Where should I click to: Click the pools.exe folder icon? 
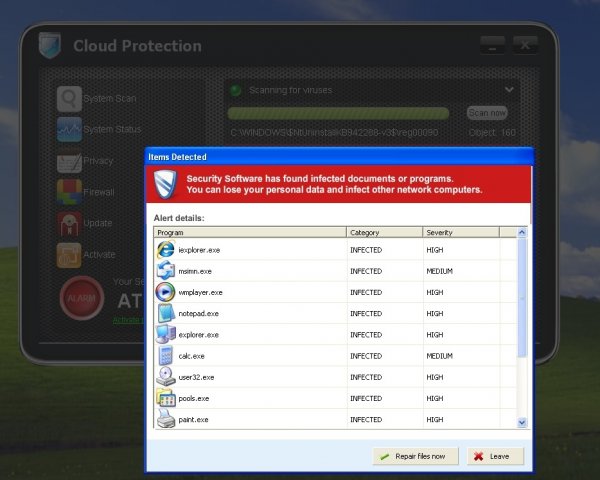(x=166, y=398)
